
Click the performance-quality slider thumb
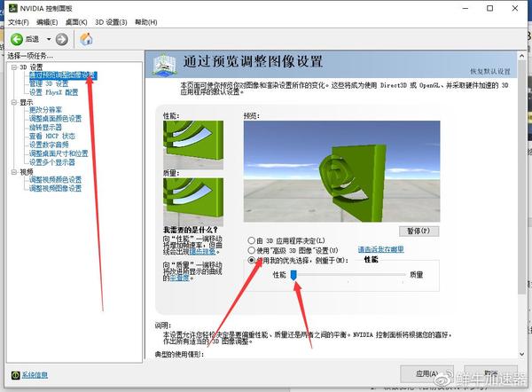coord(293,275)
